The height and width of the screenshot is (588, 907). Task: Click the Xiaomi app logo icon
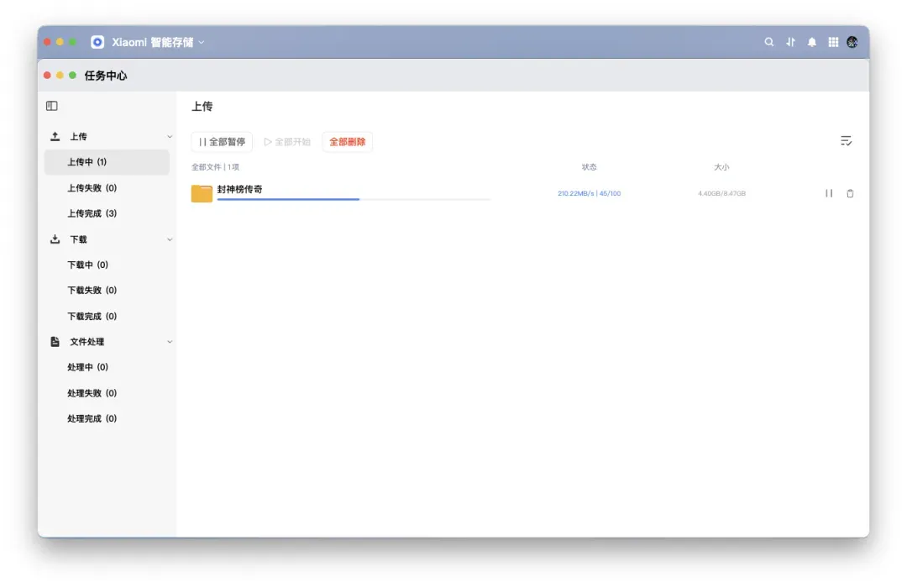(97, 42)
